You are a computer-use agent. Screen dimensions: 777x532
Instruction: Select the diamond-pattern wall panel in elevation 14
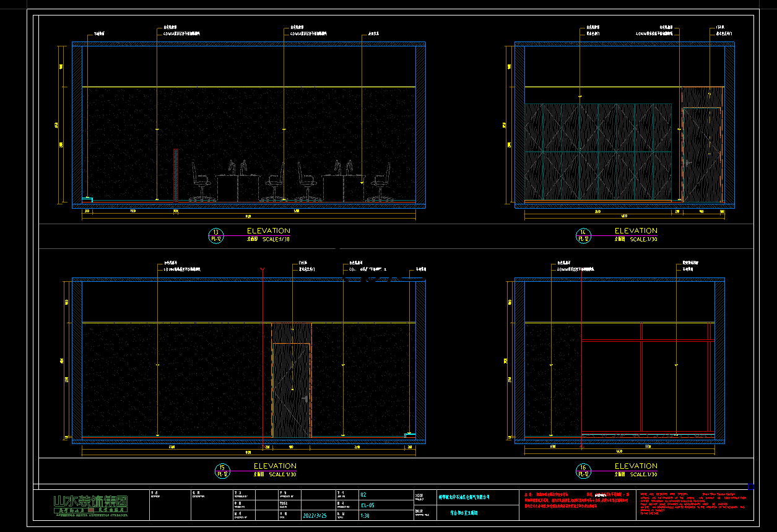(x=597, y=152)
